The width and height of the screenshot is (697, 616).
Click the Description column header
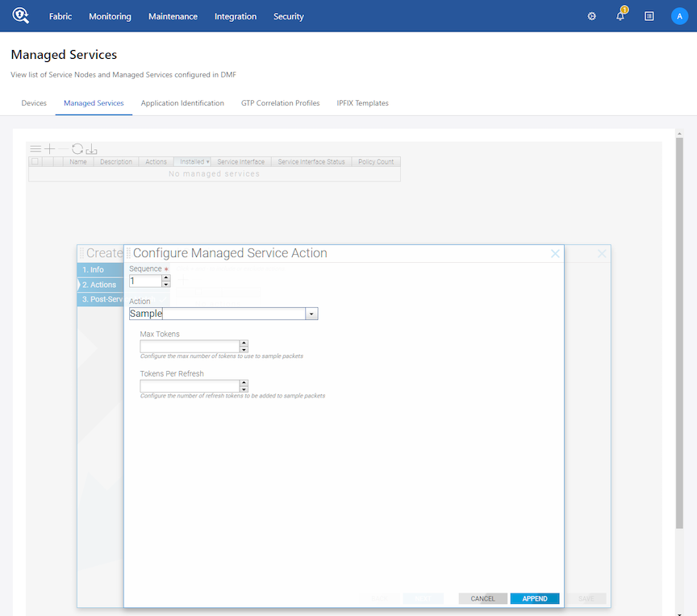[116, 162]
